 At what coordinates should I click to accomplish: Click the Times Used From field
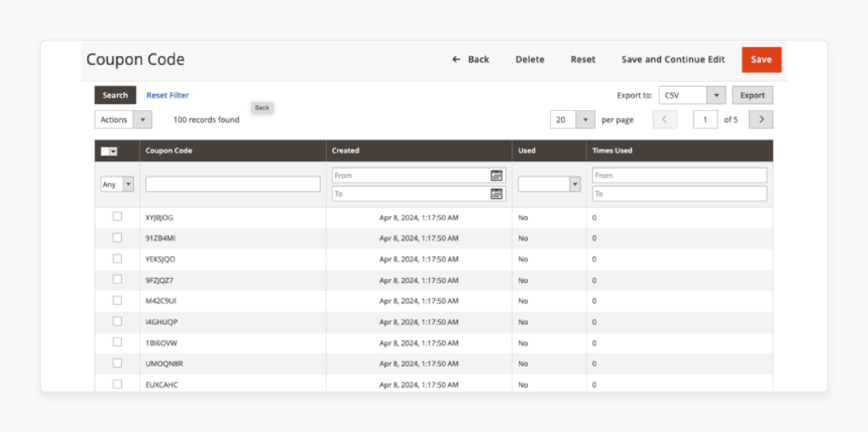679,175
